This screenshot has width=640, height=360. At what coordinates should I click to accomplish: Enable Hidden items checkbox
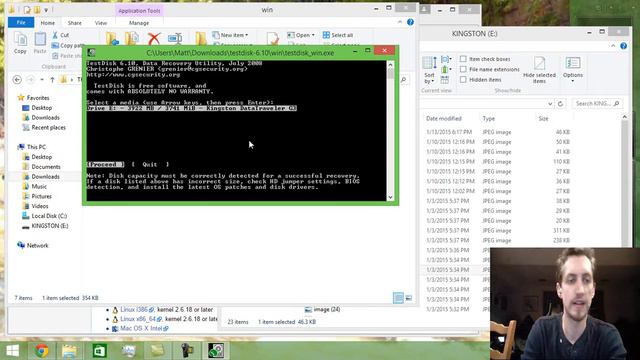[463, 79]
